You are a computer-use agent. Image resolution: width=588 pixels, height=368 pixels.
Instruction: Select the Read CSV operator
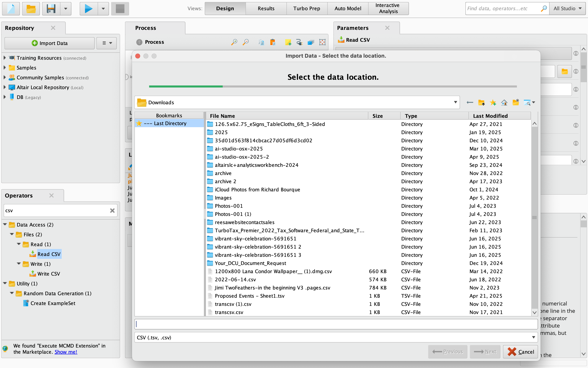click(x=49, y=254)
